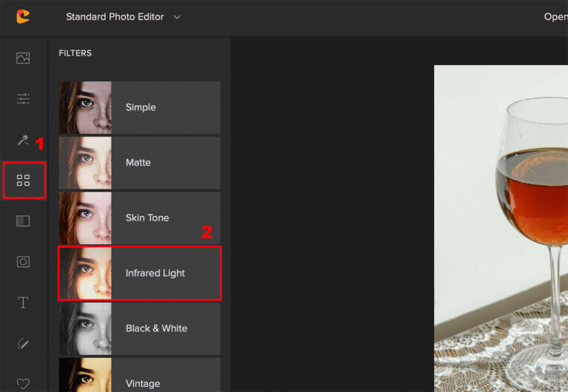Screen dimensions: 568x392
Task: Click the Black & White preview thumbnail
Action: (85, 328)
